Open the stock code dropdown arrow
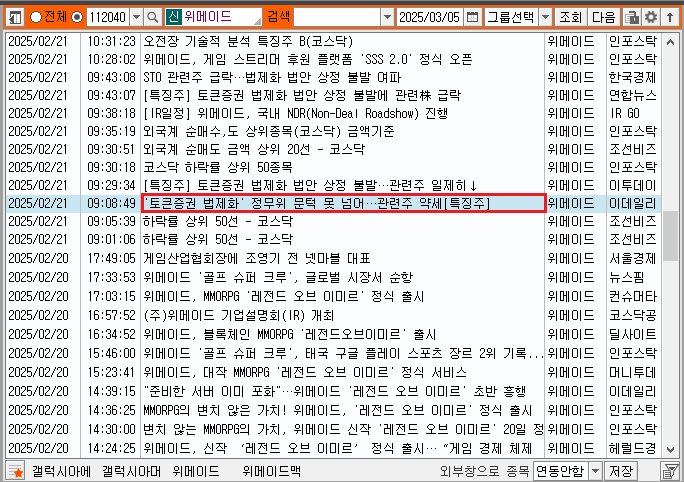 coord(137,17)
